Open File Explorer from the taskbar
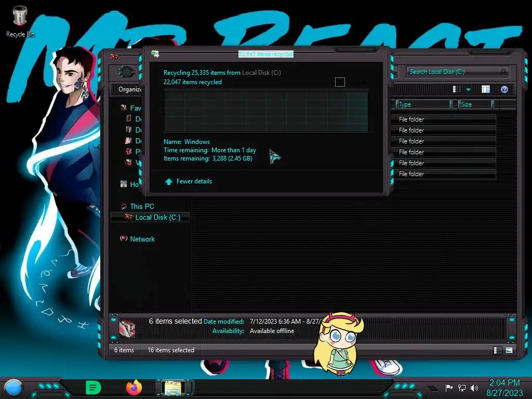The width and height of the screenshot is (532, 399). point(174,388)
